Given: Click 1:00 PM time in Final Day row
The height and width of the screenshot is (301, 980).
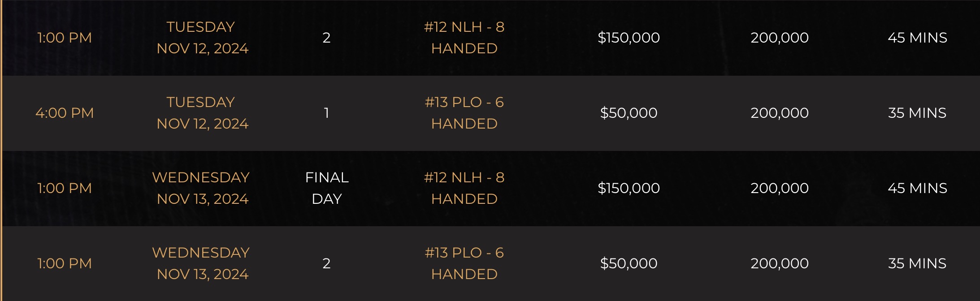Looking at the screenshot, I should pyautogui.click(x=65, y=188).
